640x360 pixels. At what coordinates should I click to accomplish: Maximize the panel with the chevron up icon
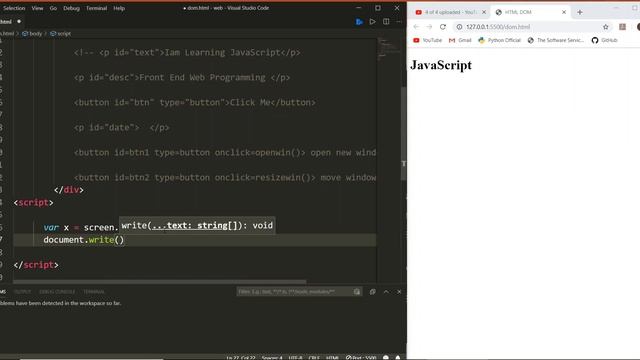coord(386,292)
